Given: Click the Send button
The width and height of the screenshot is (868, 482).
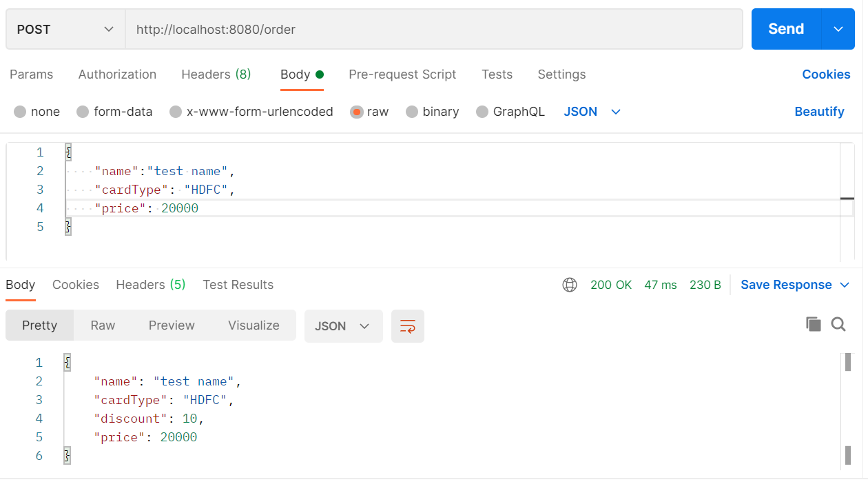Looking at the screenshot, I should tap(786, 29).
